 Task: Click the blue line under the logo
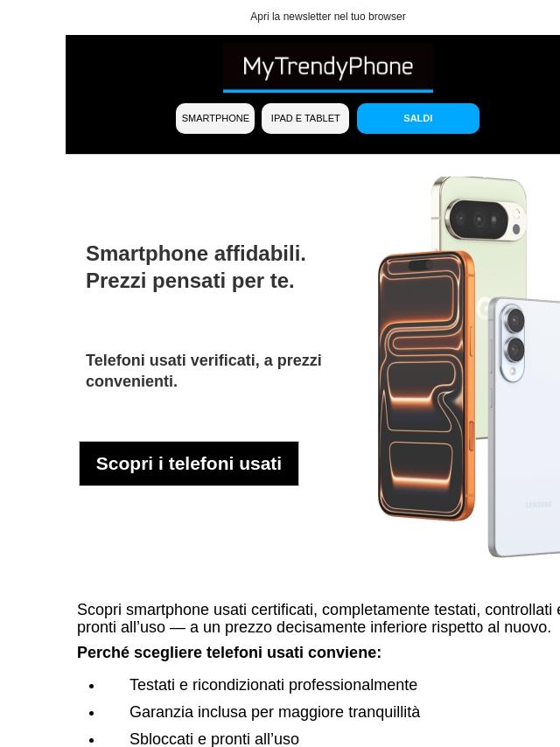pyautogui.click(x=328, y=90)
